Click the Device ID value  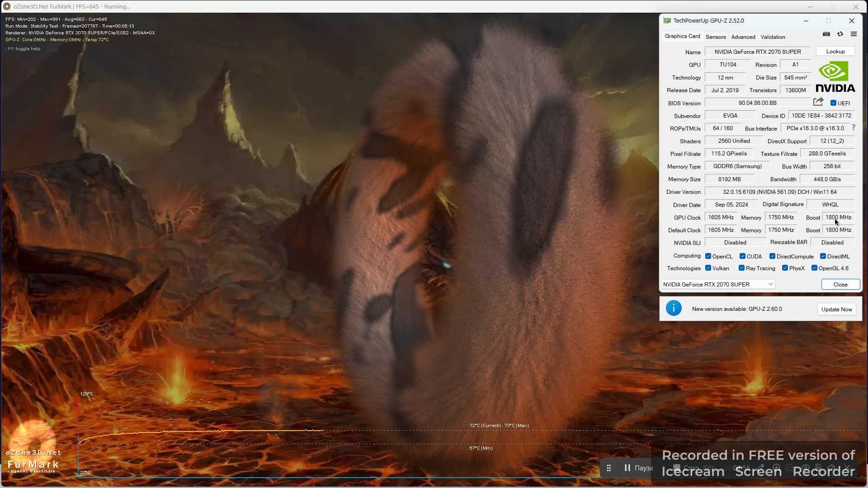point(821,116)
